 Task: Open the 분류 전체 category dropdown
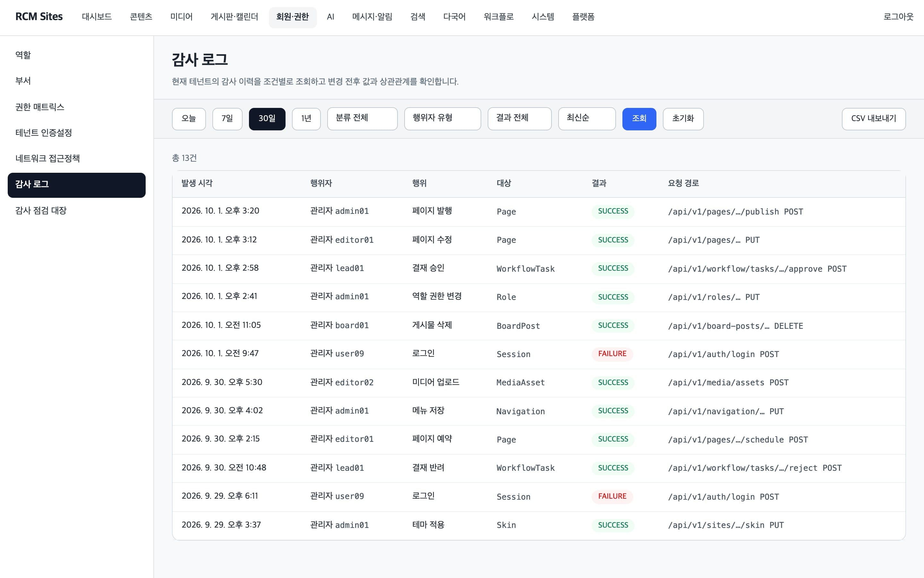362,118
